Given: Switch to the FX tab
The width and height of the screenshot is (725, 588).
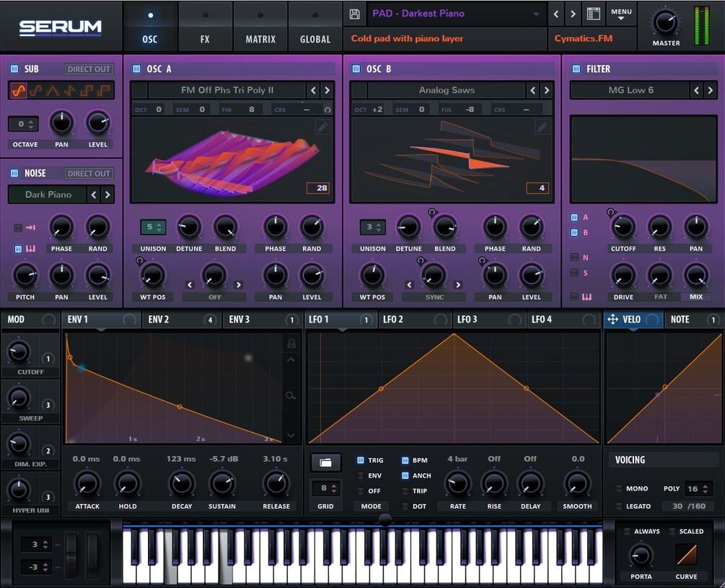Looking at the screenshot, I should (x=205, y=27).
